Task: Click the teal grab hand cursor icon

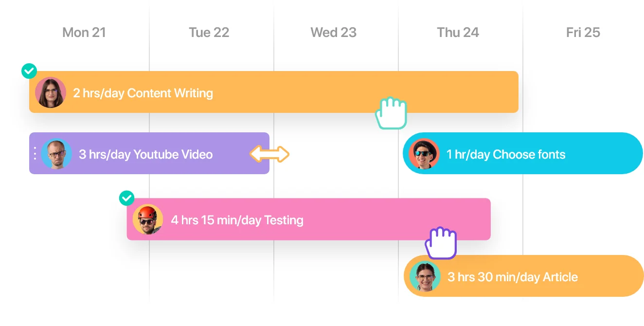Action: 391,113
